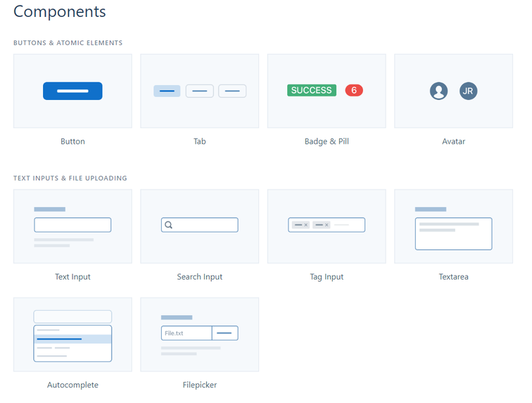Click the green SUCCESS badge
Screen dimensions: 532x403
(311, 90)
